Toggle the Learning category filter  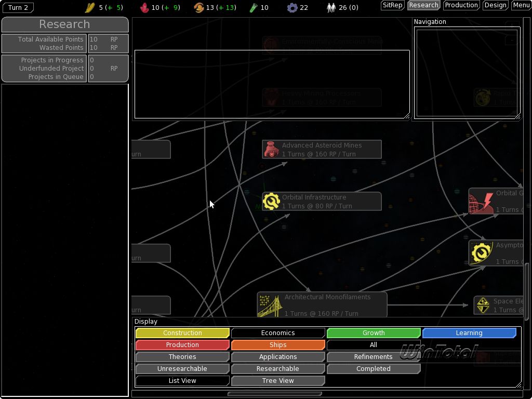[469, 333]
